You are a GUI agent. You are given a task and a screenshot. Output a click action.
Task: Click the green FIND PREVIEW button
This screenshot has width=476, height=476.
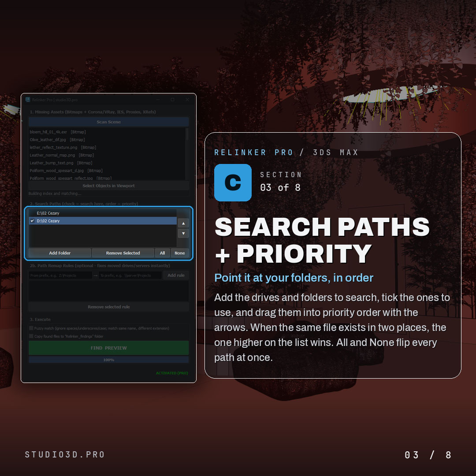click(109, 348)
